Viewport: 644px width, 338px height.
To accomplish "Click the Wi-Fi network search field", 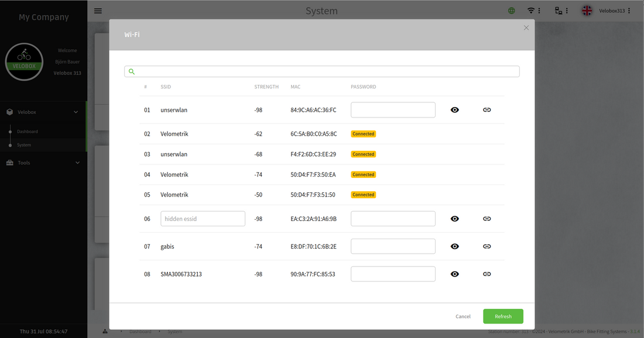I will tap(322, 71).
